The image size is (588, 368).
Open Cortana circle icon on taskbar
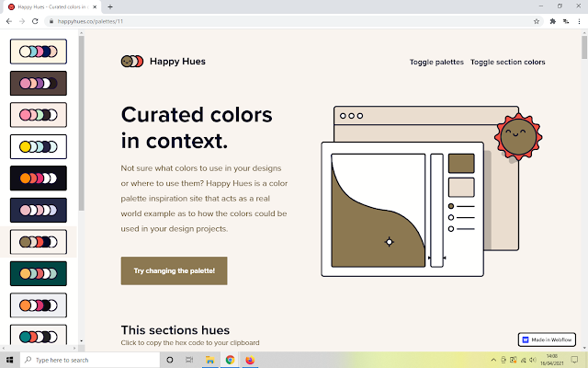pos(169,360)
